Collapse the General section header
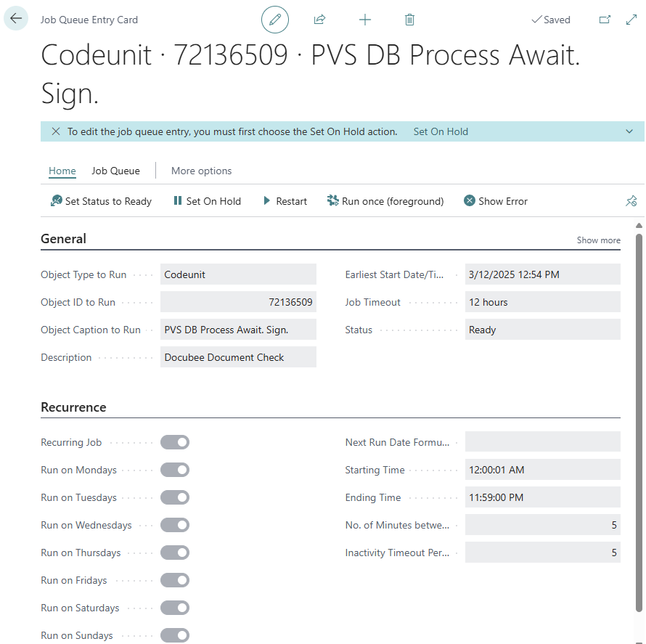Viewport: 646px width, 644px height. pyautogui.click(x=63, y=239)
